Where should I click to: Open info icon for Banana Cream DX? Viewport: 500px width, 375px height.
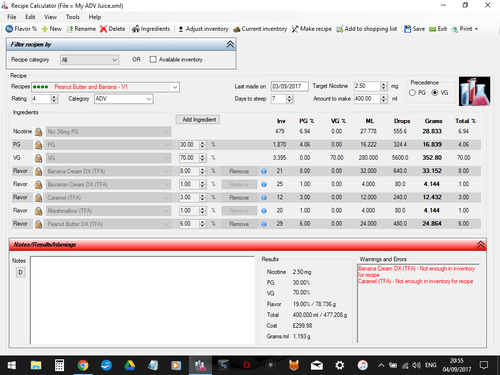[264, 171]
